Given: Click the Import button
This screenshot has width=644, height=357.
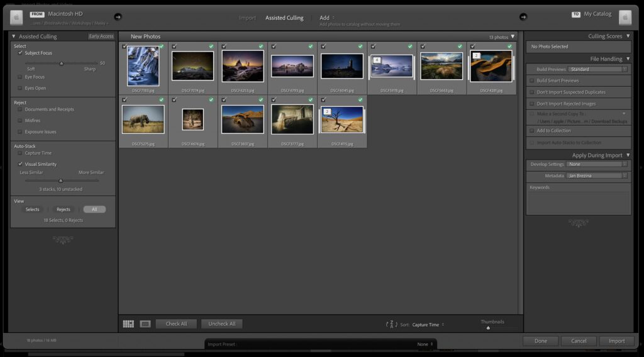Looking at the screenshot, I should 616,341.
